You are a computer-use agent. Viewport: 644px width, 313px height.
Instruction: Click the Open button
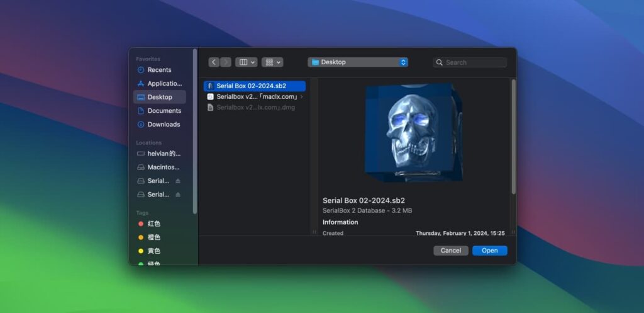tap(489, 251)
